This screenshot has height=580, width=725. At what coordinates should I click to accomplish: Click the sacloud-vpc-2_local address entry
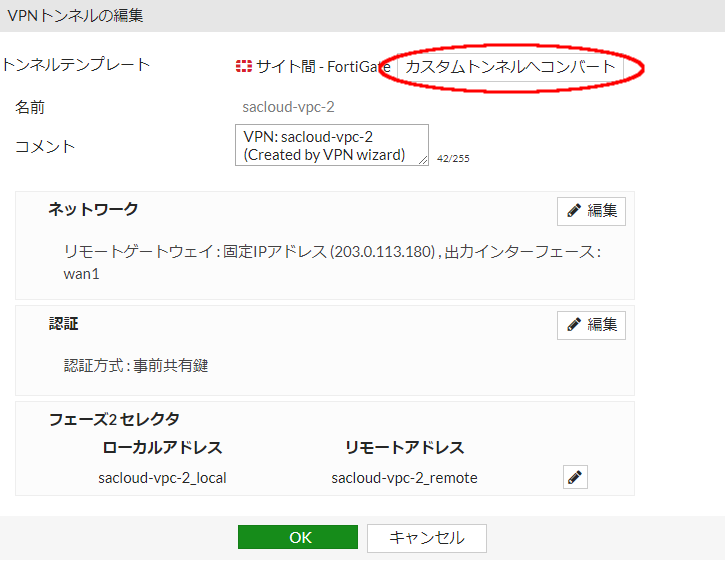[x=162, y=478]
